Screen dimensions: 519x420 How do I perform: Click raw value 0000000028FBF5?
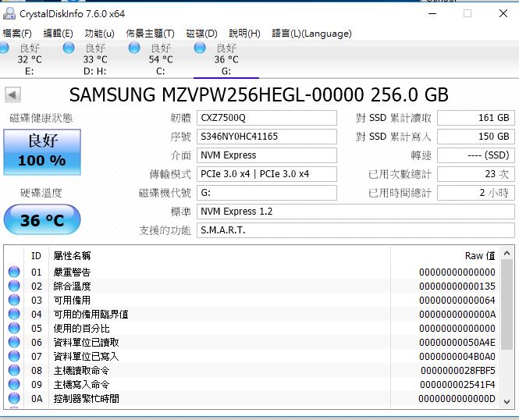click(458, 371)
